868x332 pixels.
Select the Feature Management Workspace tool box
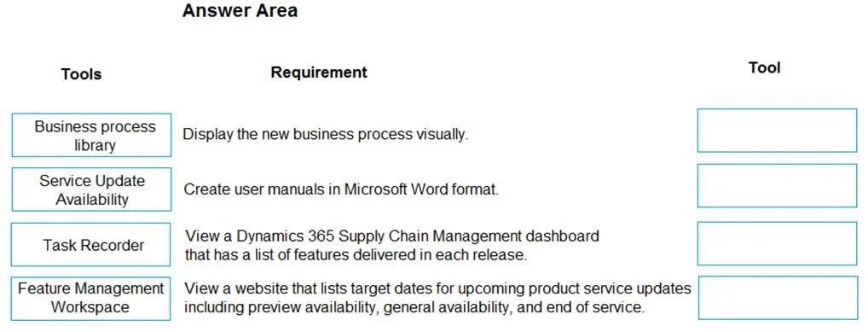click(90, 298)
